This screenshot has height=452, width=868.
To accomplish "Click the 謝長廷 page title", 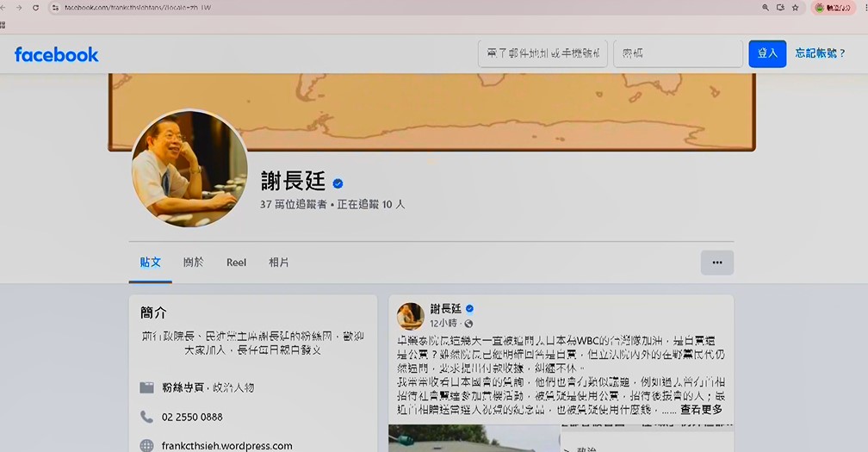I will [x=294, y=182].
